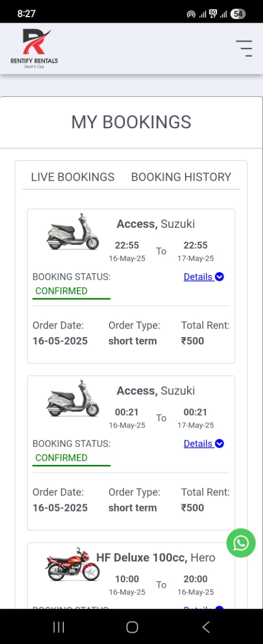
Task: Tap the My Bookings heading
Action: pos(131,122)
